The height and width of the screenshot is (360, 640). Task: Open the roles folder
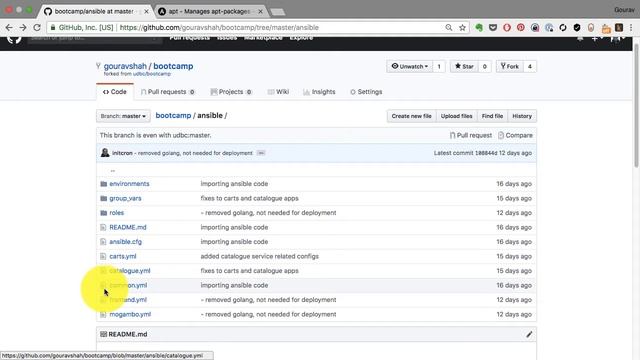click(x=116, y=213)
